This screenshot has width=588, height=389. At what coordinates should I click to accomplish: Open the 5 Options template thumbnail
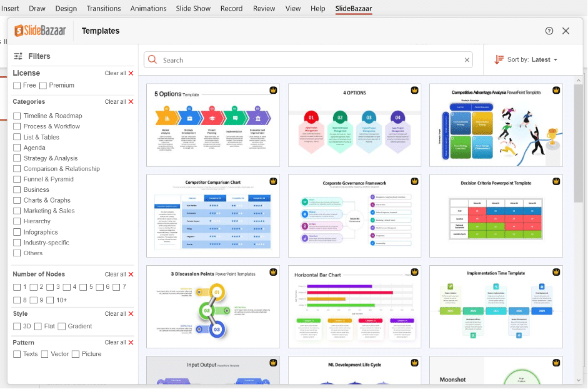(x=213, y=125)
